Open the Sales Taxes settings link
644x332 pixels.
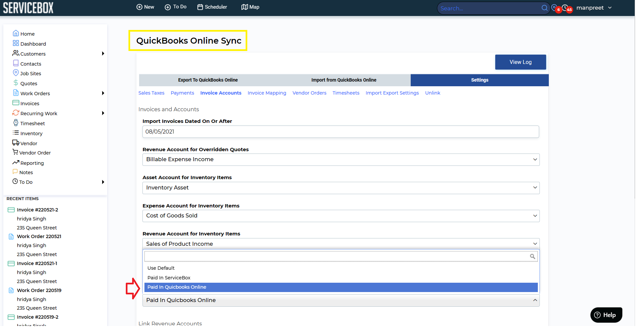pyautogui.click(x=151, y=93)
